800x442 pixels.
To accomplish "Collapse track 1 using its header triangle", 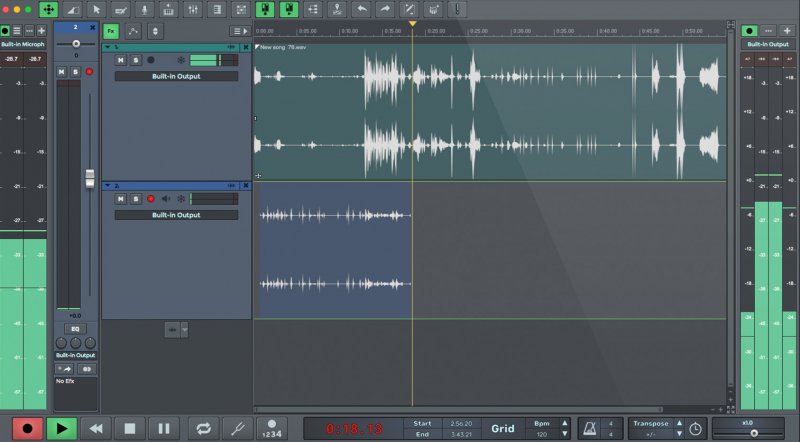I will pos(108,47).
